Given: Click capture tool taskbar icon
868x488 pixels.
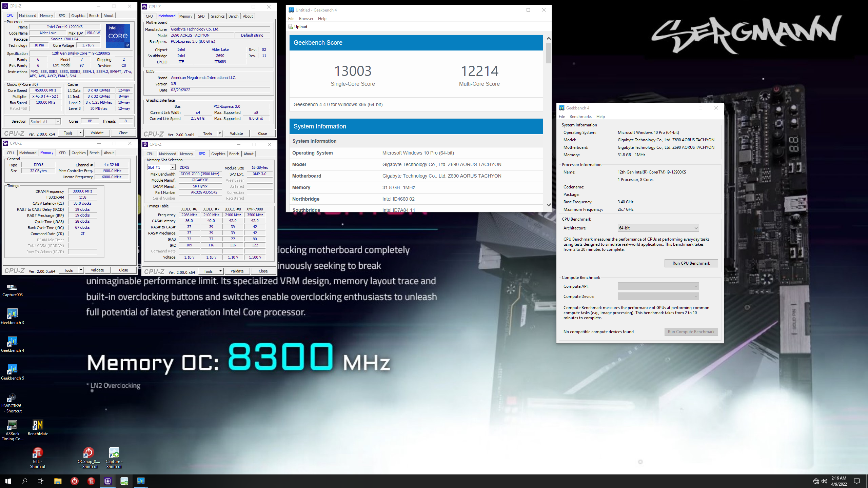Looking at the screenshot, I should click(124, 481).
